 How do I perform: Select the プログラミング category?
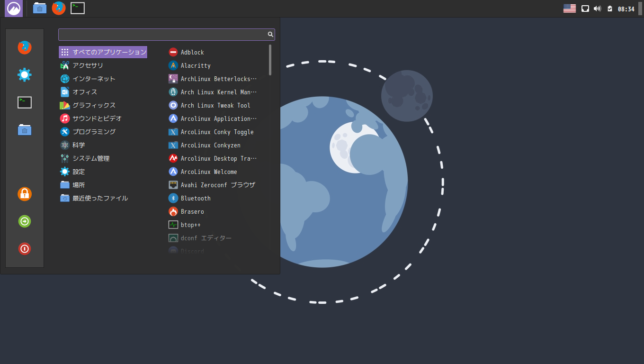tap(103, 132)
